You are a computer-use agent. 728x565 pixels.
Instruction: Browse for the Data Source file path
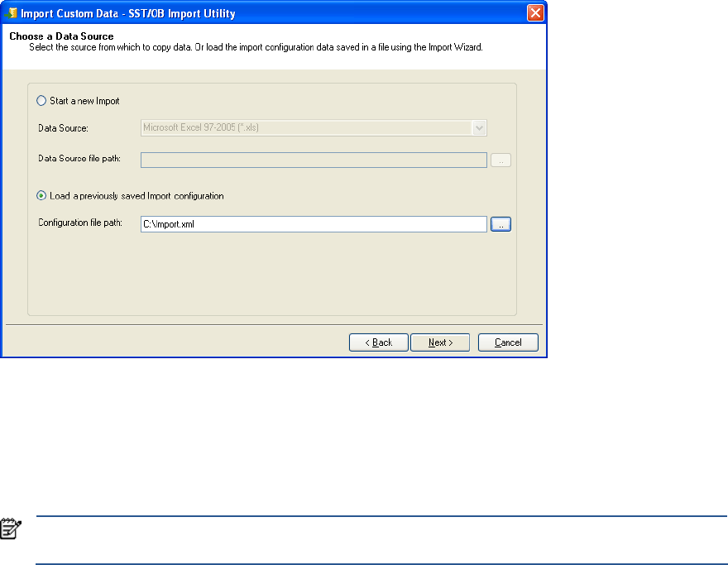[501, 160]
